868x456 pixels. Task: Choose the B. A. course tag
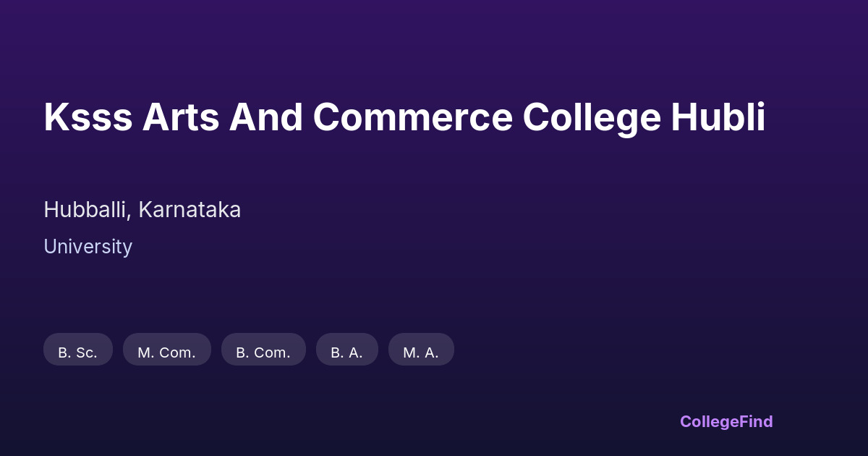point(347,350)
